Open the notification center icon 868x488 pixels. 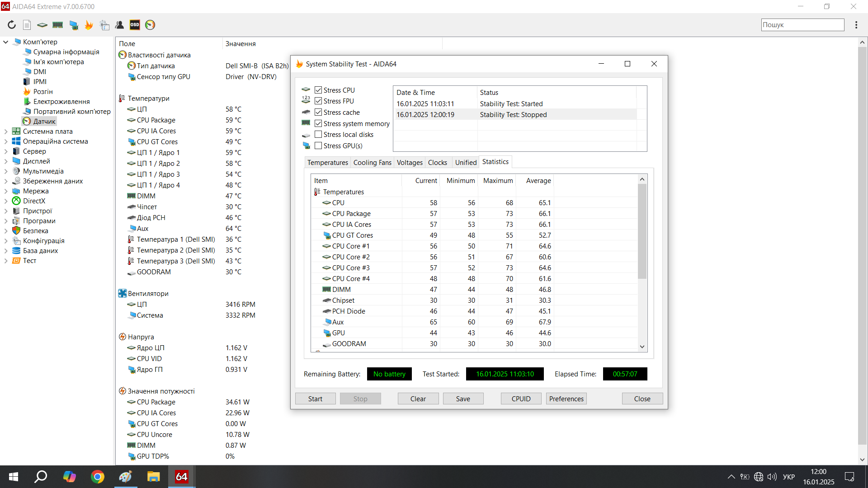[x=849, y=477]
